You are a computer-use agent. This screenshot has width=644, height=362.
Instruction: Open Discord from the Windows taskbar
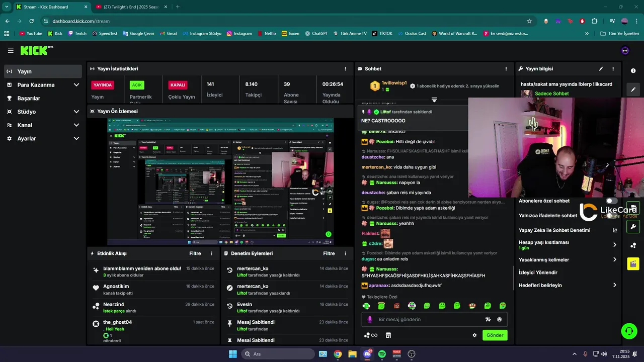367,354
